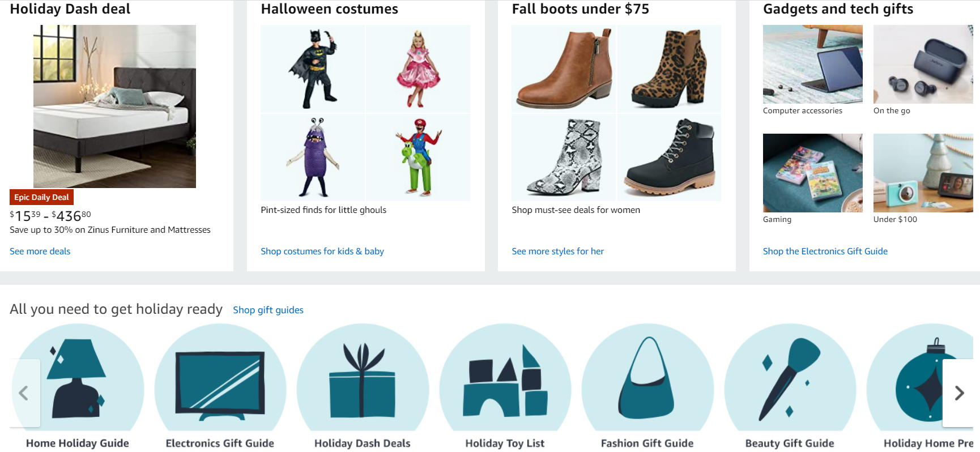
Task: Choose the leopard print boot thumbnail
Action: [669, 69]
